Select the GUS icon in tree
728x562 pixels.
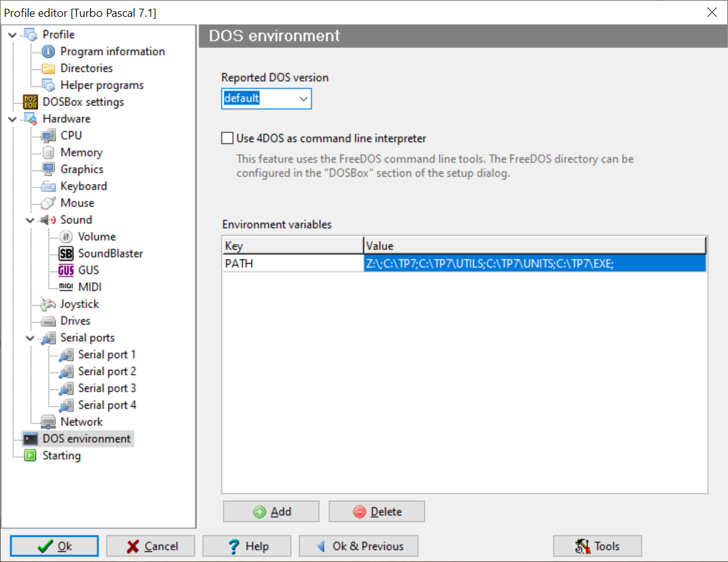[65, 271]
